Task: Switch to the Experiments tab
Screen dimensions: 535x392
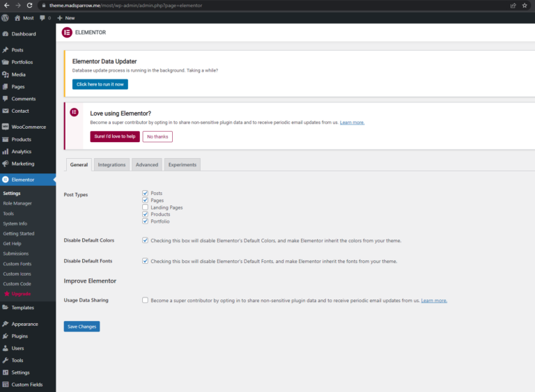Action: point(183,164)
